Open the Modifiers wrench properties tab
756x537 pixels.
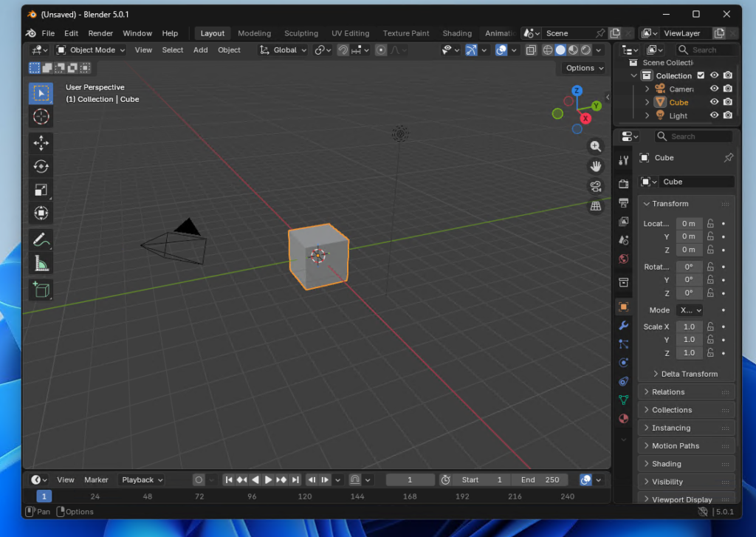(624, 326)
